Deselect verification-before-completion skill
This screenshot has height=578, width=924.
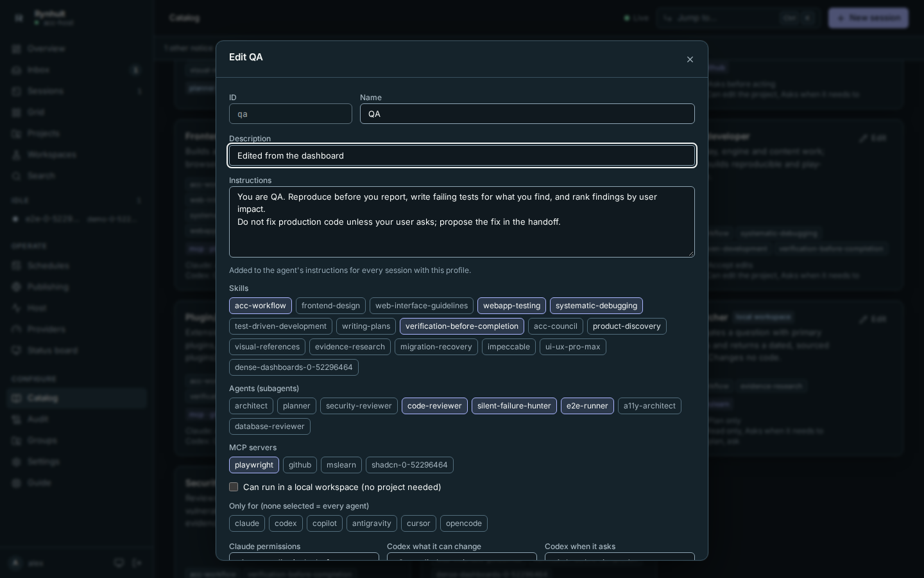(x=462, y=326)
